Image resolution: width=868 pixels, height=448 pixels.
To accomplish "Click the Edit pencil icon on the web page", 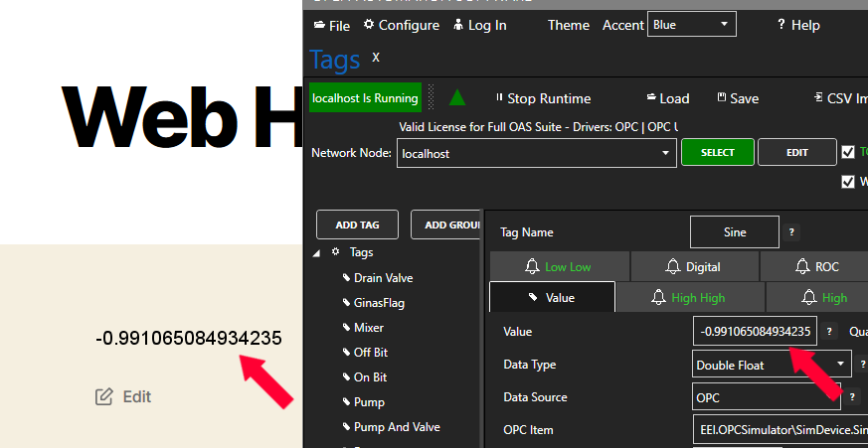I will click(103, 397).
